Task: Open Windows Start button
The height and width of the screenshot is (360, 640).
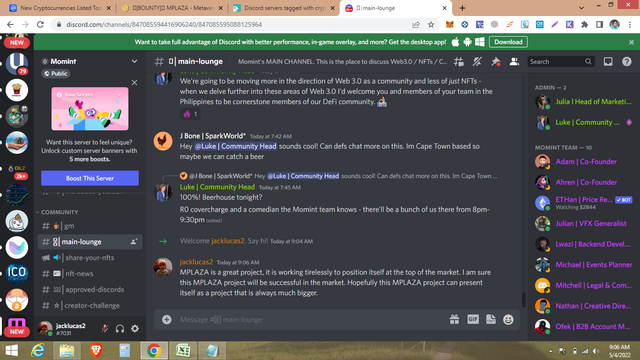Action: coord(12,351)
